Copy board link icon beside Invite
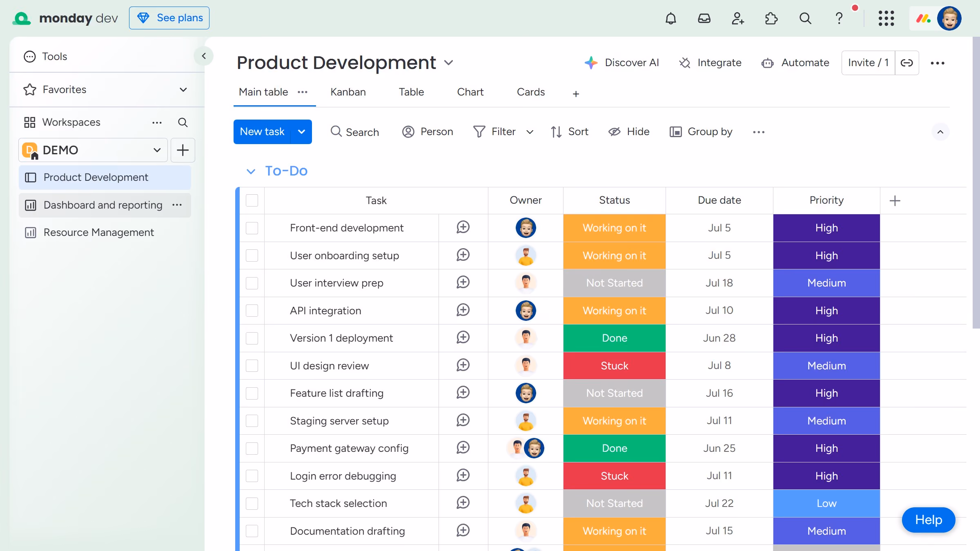The width and height of the screenshot is (980, 551). [906, 63]
